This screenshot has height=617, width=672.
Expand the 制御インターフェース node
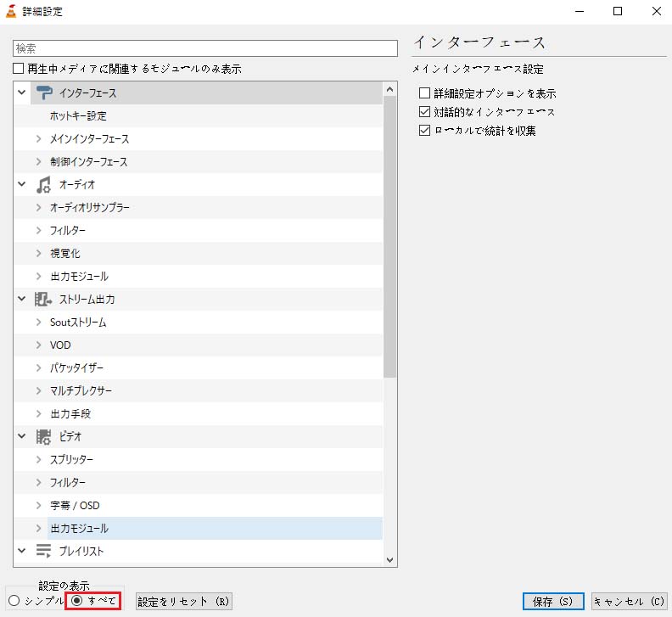38,161
